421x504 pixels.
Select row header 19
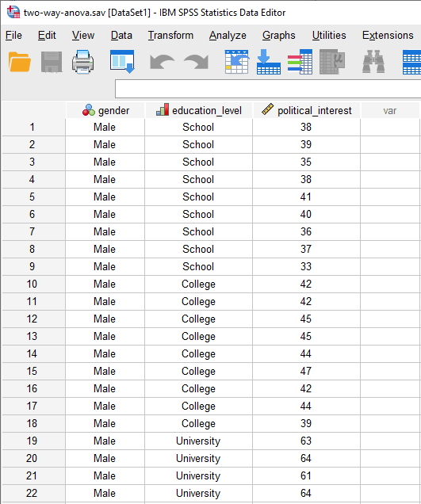point(33,441)
